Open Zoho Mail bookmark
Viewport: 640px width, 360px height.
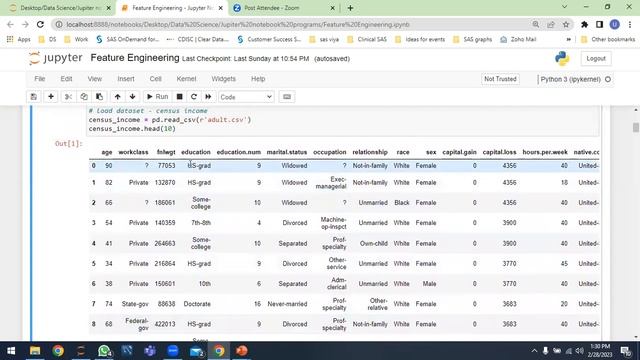[x=518, y=40]
